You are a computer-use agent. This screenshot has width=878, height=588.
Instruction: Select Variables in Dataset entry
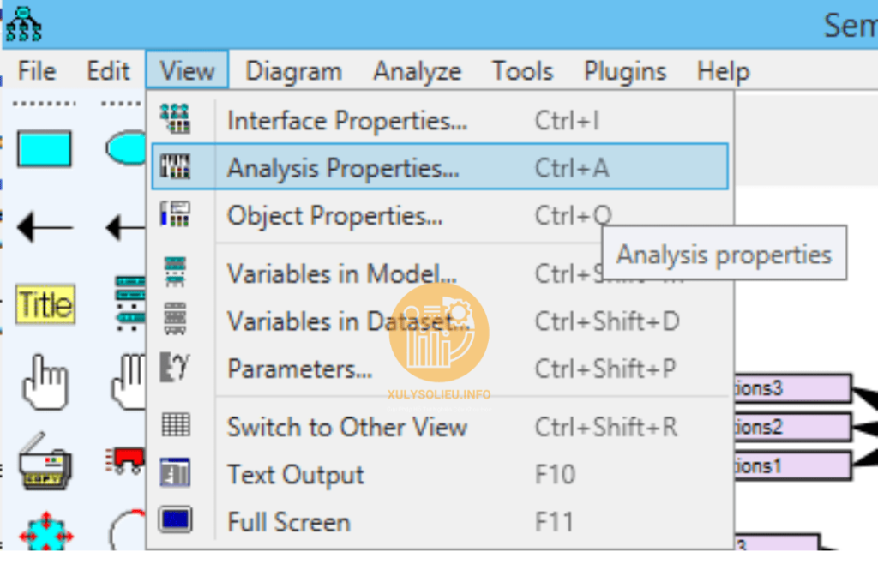pyautogui.click(x=348, y=321)
